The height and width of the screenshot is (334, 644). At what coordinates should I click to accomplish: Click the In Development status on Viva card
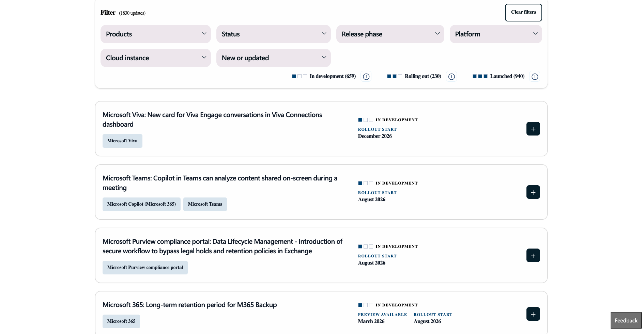click(388, 120)
